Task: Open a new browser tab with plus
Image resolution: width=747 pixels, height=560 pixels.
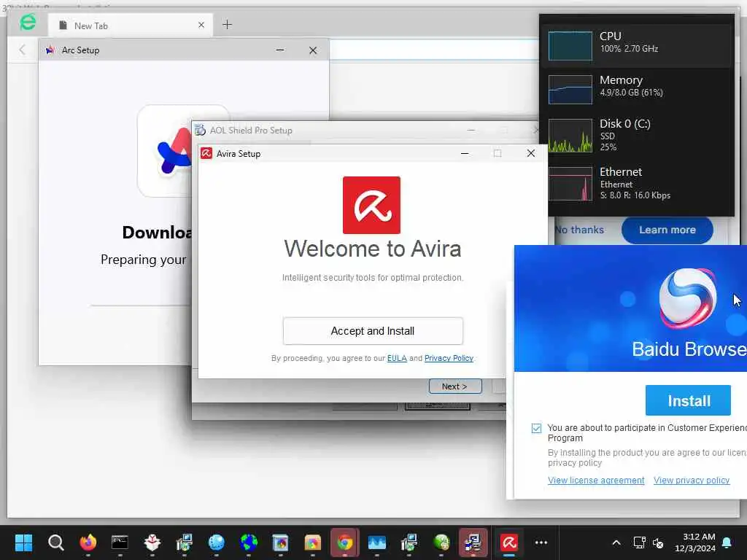Action: [x=228, y=25]
